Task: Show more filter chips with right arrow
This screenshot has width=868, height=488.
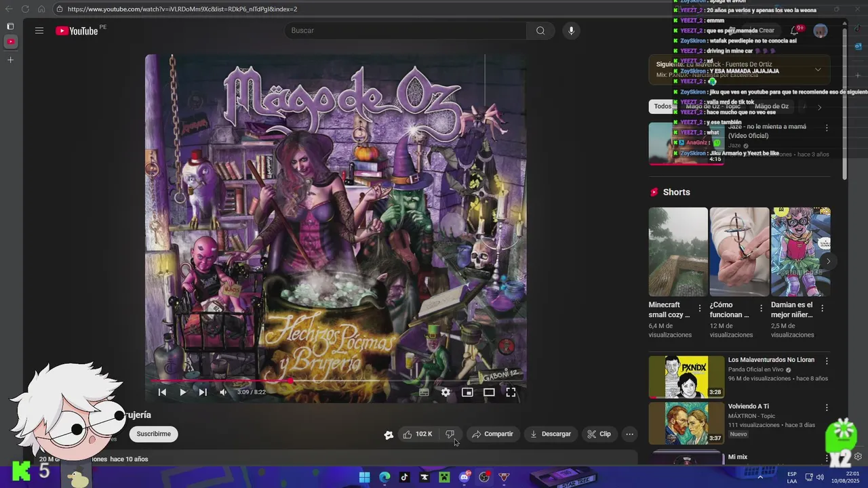Action: click(x=819, y=107)
